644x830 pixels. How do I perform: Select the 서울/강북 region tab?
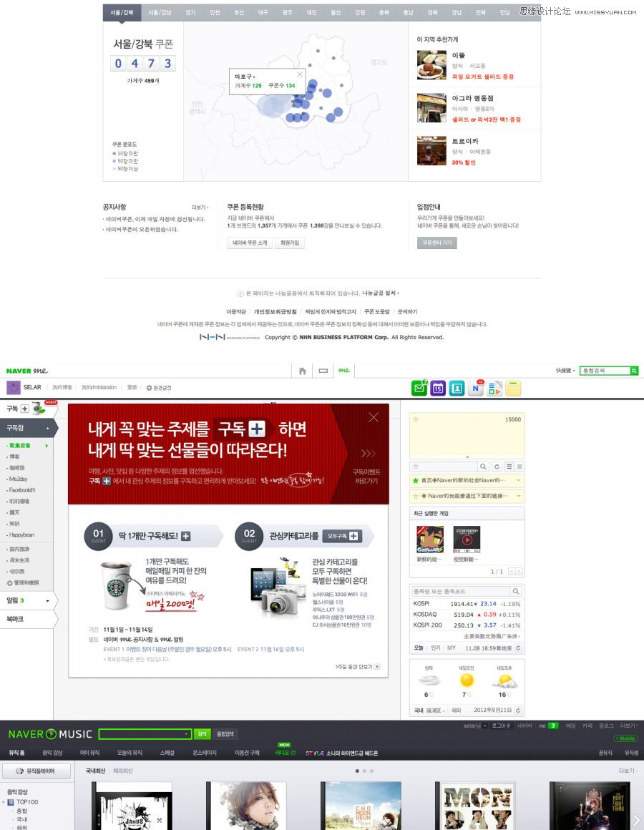point(122,12)
